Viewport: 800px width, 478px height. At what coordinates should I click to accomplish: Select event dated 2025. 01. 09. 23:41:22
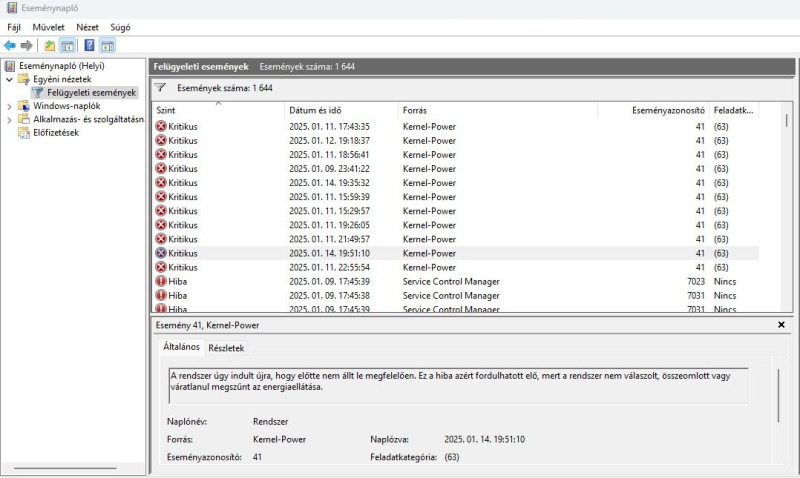(456, 168)
